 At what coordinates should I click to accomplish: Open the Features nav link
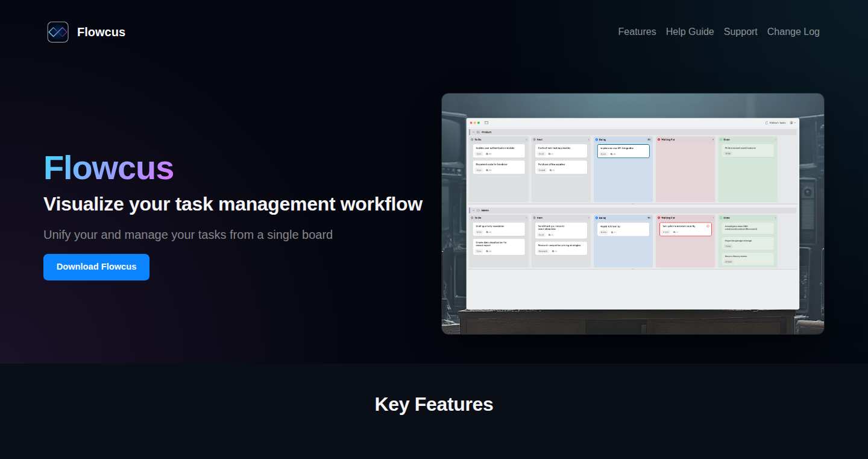coord(637,32)
